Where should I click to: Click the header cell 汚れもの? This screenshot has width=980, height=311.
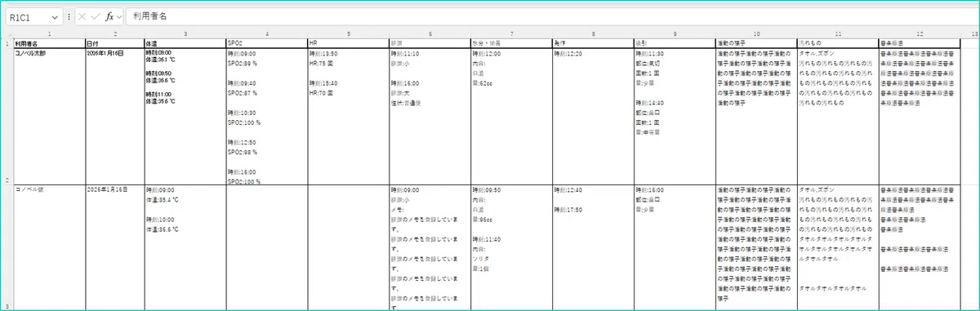click(x=838, y=43)
